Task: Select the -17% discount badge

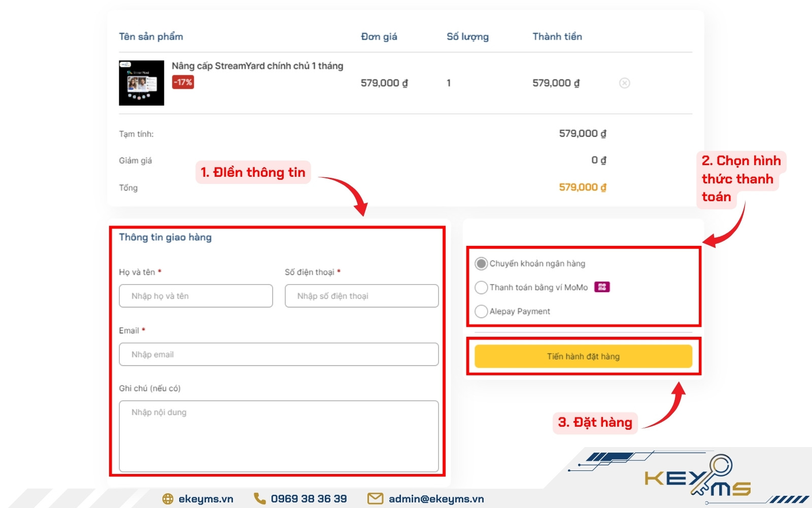Action: (x=183, y=82)
